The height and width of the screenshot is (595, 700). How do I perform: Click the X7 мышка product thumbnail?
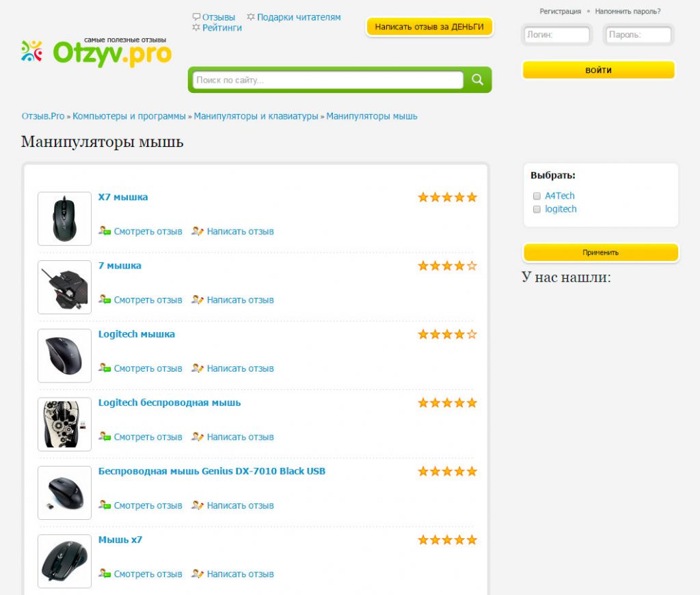64,219
